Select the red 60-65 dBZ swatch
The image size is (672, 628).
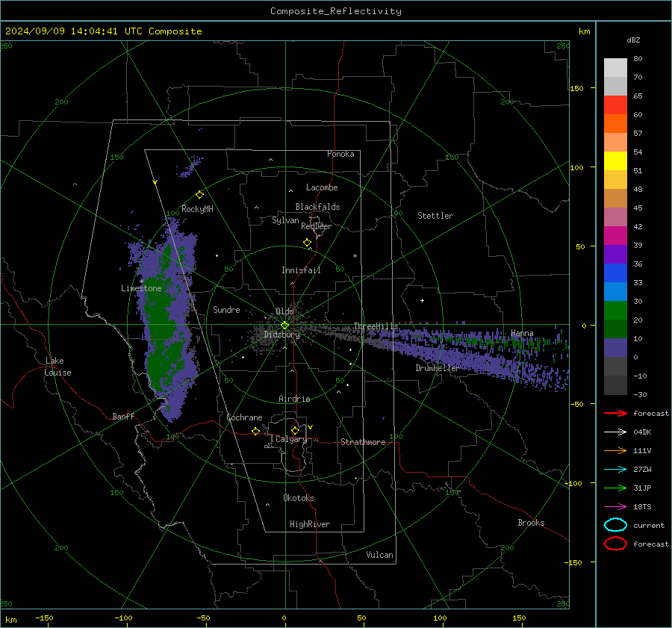[x=615, y=105]
